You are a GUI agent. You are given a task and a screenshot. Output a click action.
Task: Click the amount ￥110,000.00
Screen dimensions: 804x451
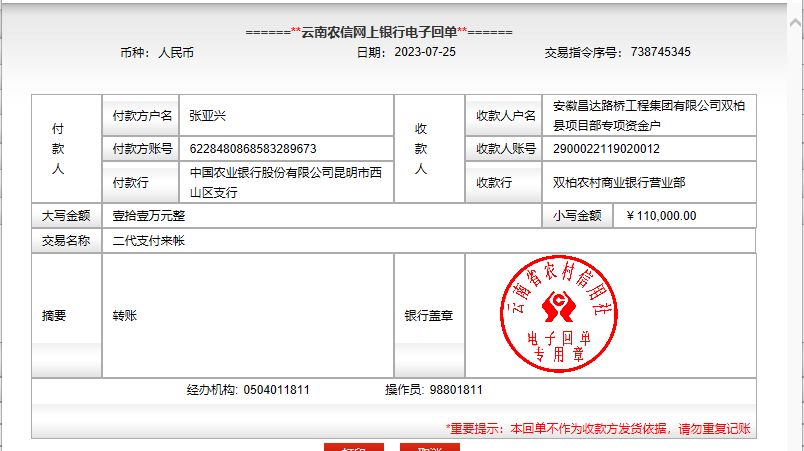point(661,215)
